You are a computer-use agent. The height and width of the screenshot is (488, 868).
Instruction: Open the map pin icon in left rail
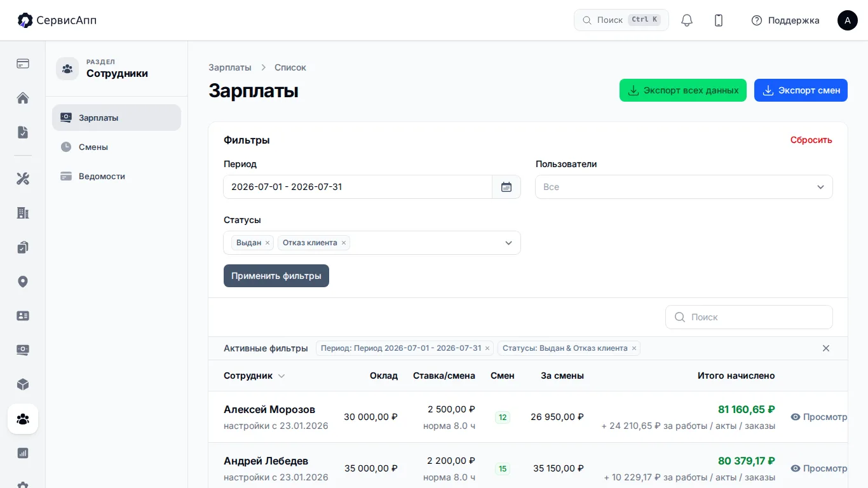point(23,281)
